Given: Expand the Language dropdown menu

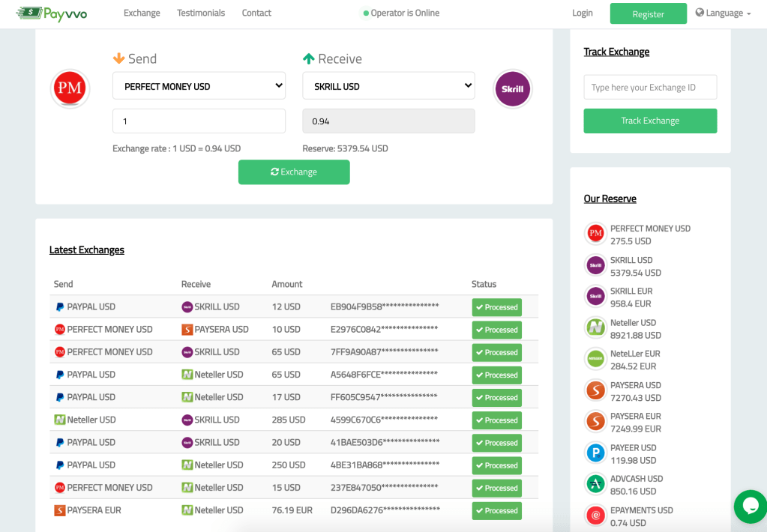Looking at the screenshot, I should pyautogui.click(x=723, y=13).
